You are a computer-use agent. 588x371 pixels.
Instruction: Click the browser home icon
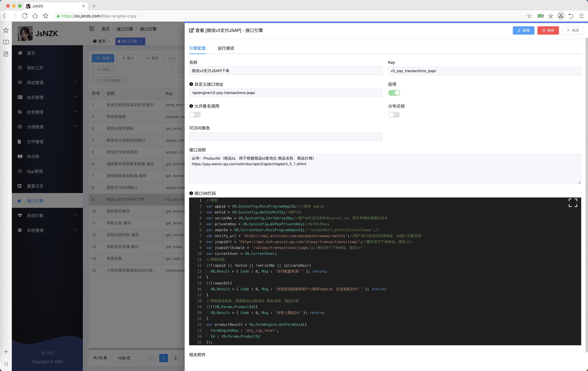35,16
